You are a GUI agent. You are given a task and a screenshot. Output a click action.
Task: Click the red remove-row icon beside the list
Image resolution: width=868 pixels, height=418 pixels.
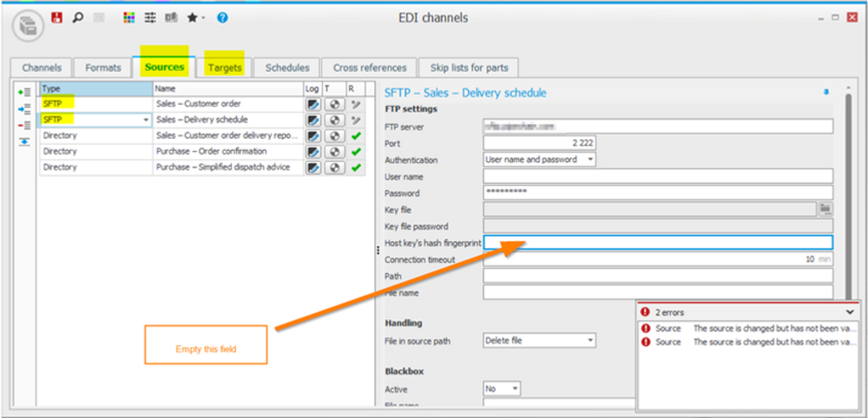click(x=25, y=125)
